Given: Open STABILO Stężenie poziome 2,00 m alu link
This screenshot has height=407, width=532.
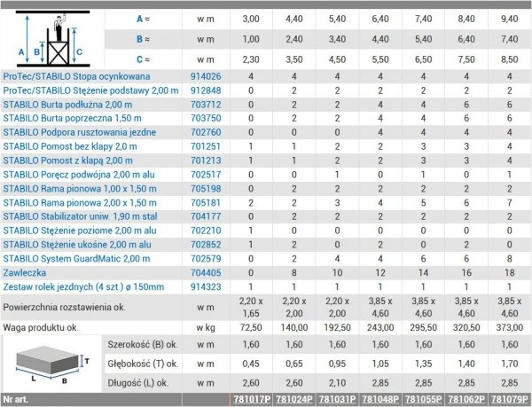Looking at the screenshot, I should click(x=80, y=231).
